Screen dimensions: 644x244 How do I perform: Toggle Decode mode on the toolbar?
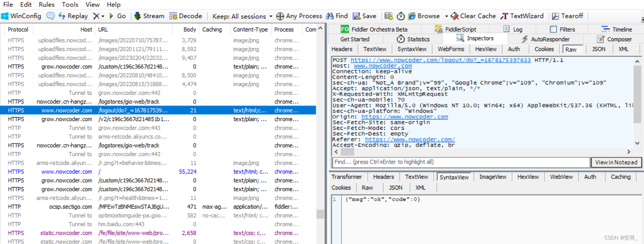(x=186, y=16)
